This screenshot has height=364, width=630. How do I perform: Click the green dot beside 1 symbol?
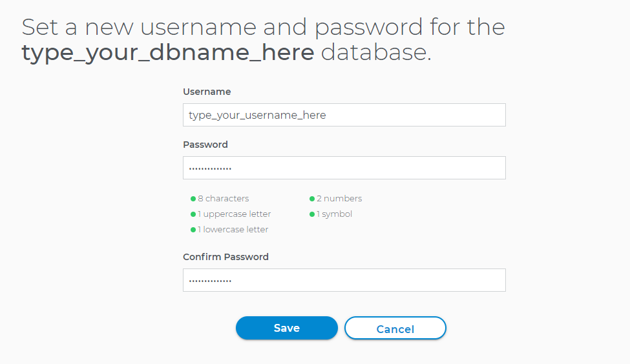tap(312, 214)
